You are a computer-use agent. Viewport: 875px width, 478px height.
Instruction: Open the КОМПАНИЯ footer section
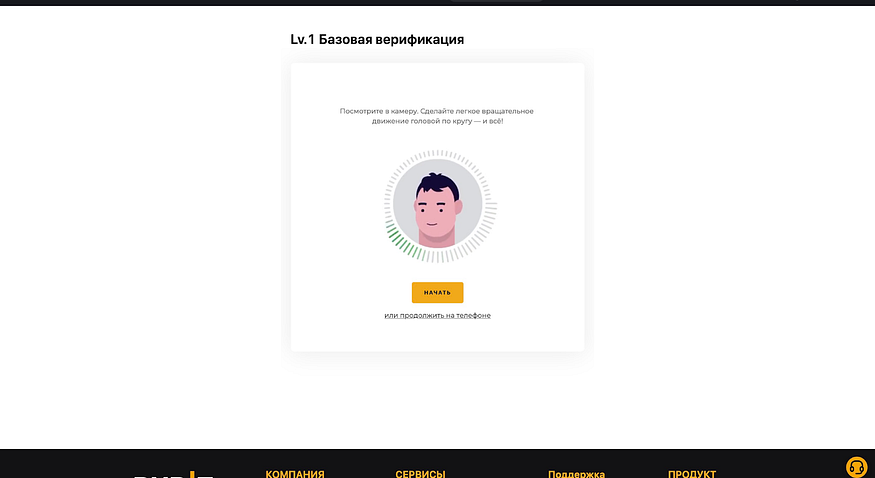pos(295,474)
